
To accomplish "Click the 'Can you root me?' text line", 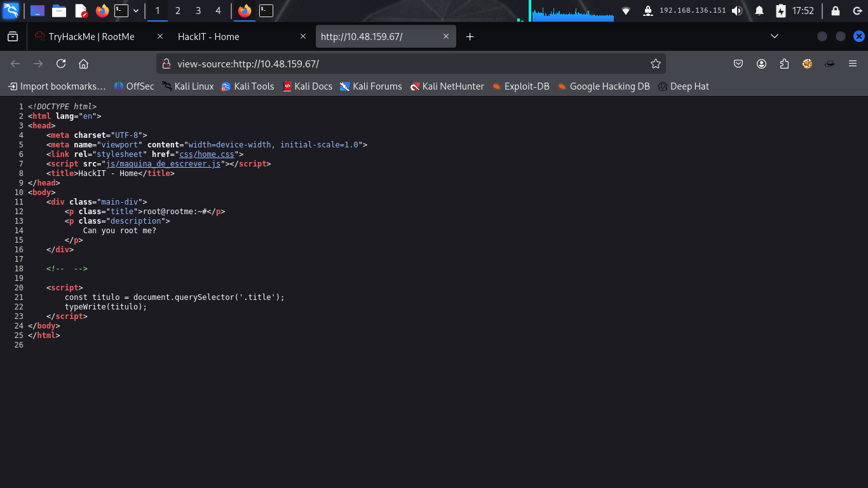I will 119,231.
